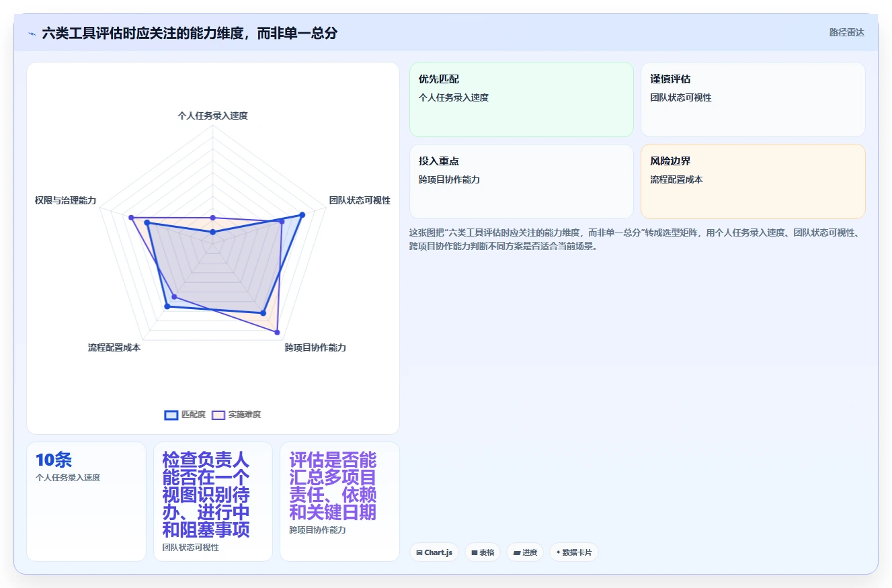
Task: Click the 进度 chip icon
Action: [516, 552]
